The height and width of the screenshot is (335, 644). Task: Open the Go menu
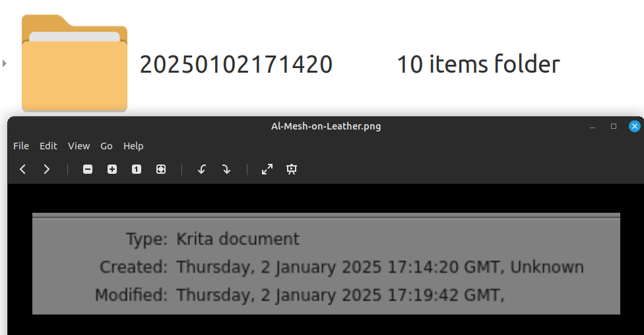point(106,146)
